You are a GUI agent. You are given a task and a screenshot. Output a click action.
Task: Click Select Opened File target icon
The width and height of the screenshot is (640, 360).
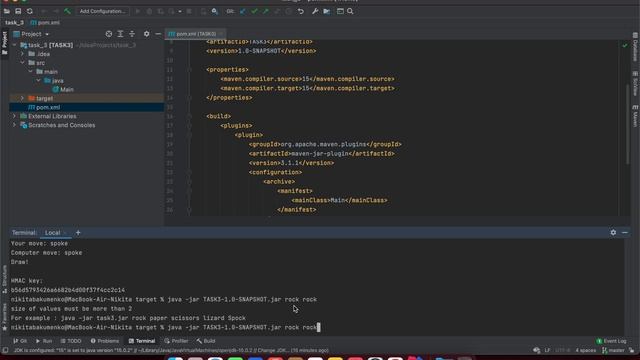(109, 34)
